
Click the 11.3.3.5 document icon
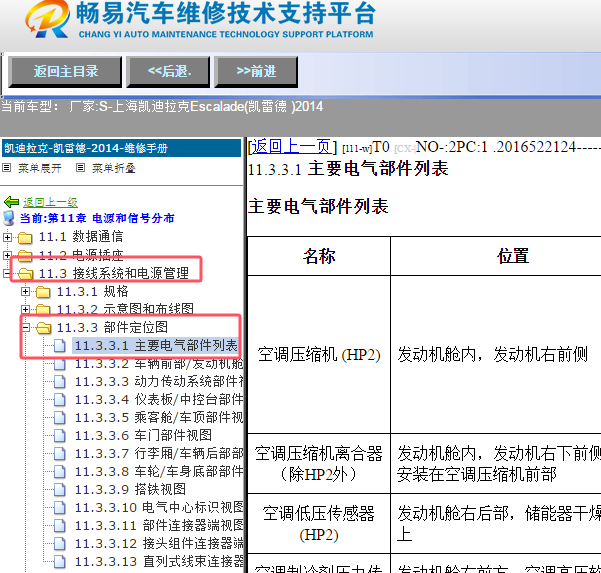[59, 417]
